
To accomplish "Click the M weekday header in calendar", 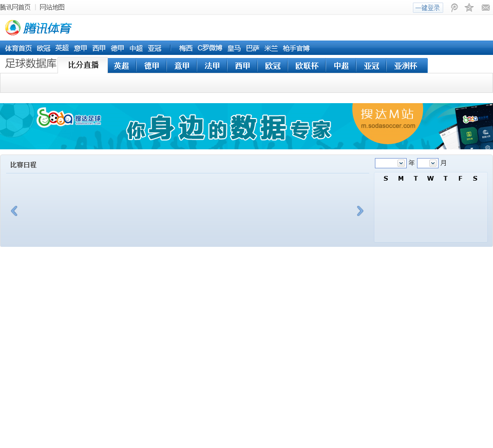I will [401, 179].
